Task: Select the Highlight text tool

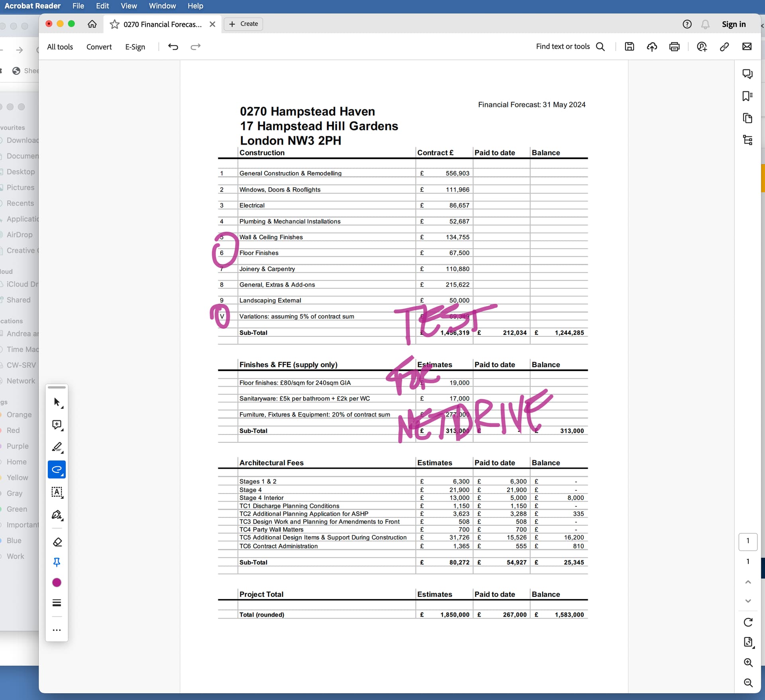Action: 57,447
